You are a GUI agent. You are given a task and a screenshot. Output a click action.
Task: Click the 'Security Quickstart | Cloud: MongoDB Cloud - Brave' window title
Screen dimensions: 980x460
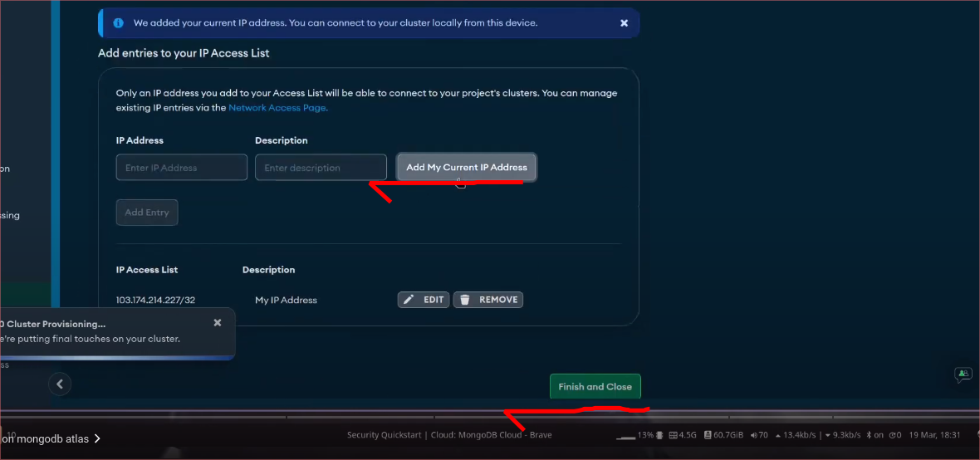(x=449, y=435)
